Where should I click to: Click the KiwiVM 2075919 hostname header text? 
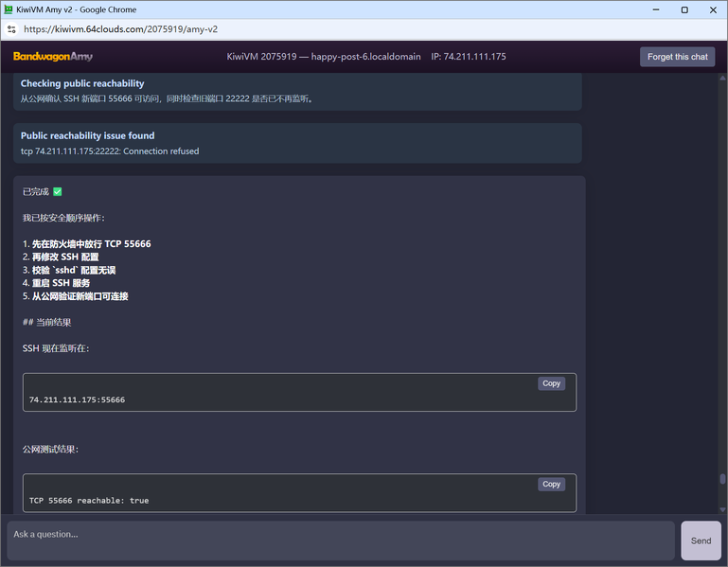[x=324, y=57]
